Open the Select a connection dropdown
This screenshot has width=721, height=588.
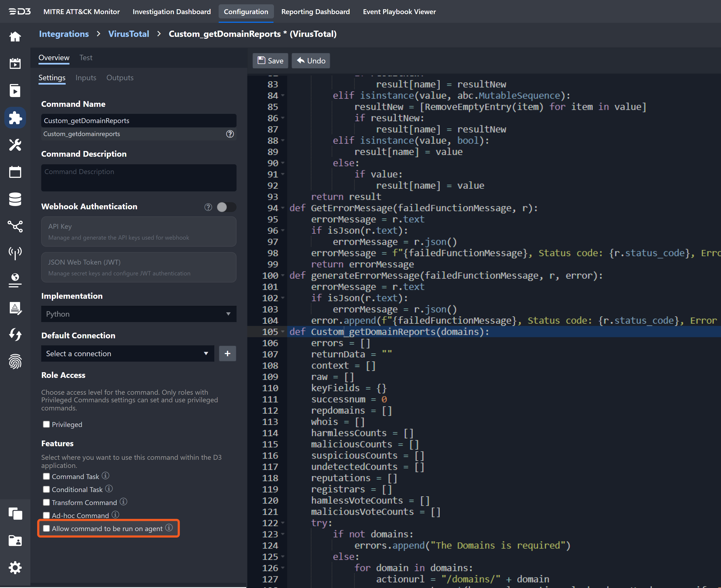[x=127, y=354]
